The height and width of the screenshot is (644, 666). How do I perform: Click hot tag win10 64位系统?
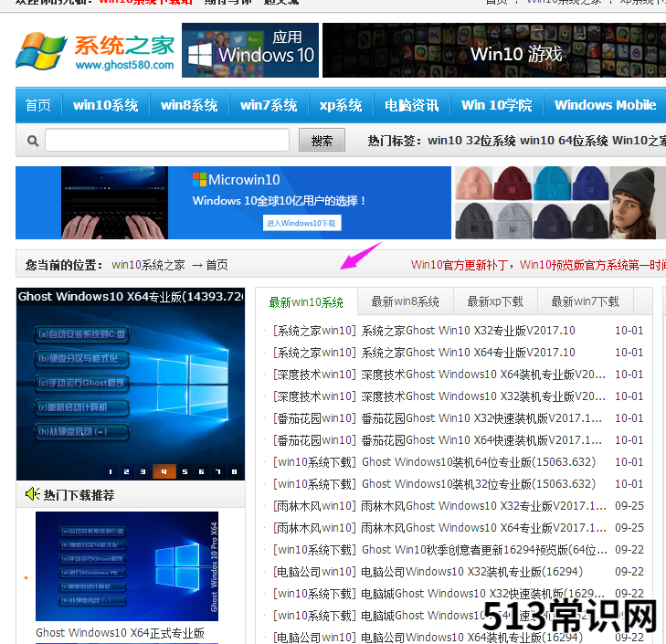point(564,141)
